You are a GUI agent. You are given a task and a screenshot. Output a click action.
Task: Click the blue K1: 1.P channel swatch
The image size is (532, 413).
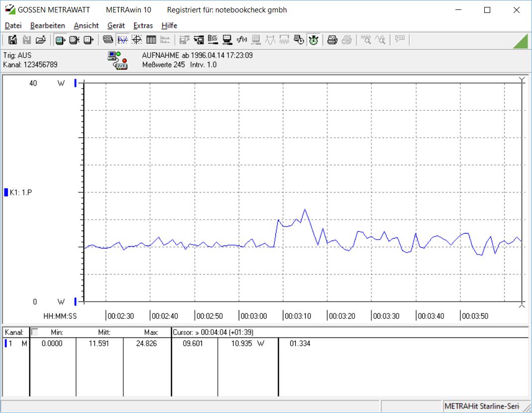pos(6,192)
